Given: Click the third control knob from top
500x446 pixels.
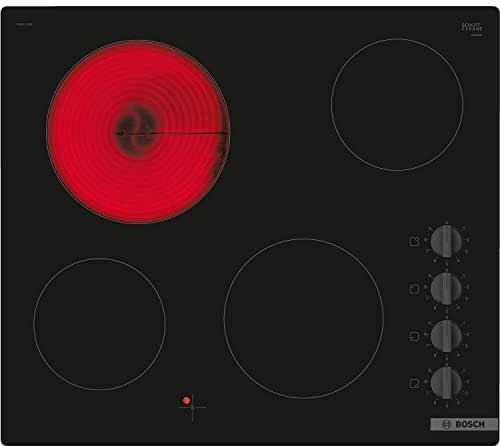Looking at the screenshot, I should pos(446,336).
